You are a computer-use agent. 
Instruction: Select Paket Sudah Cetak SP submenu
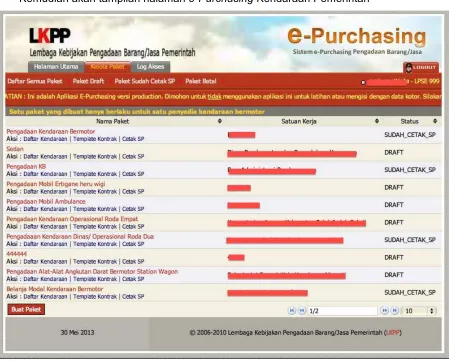(x=145, y=81)
